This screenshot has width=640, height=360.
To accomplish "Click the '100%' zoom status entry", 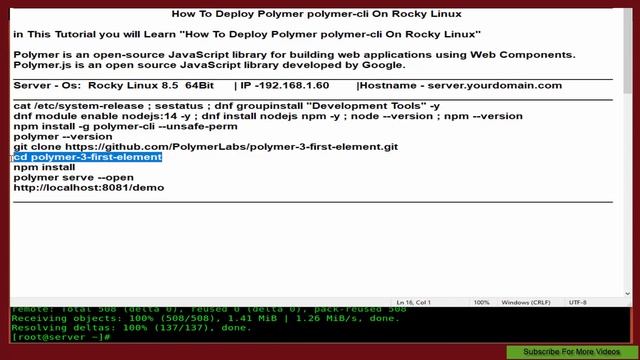I will (x=481, y=302).
